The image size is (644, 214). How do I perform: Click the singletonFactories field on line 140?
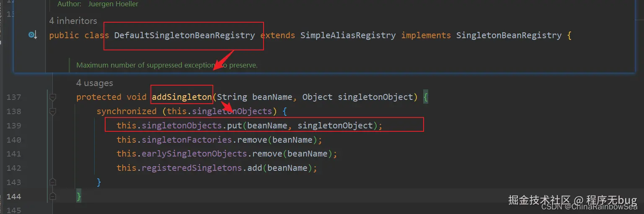(187, 140)
